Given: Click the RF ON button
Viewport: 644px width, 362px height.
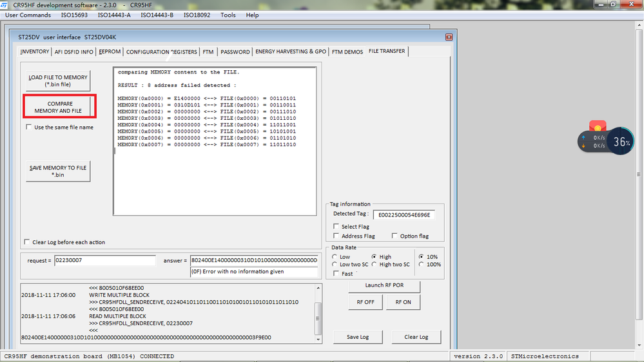Looking at the screenshot, I should 404,302.
